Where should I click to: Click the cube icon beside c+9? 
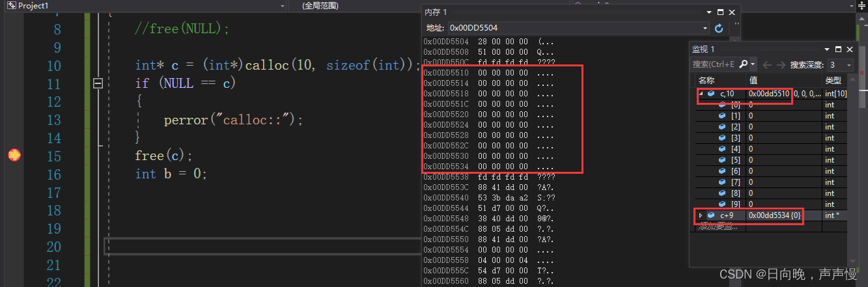710,215
